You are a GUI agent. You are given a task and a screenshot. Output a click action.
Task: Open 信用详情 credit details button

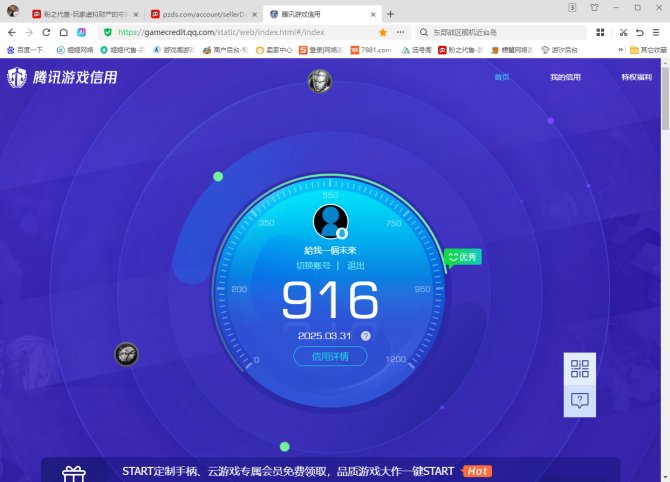[x=330, y=356]
